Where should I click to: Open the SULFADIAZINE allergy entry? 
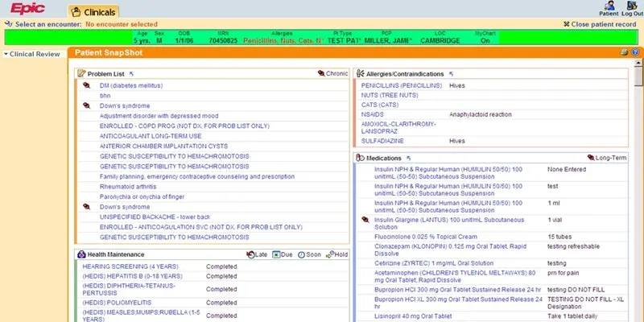tap(382, 141)
